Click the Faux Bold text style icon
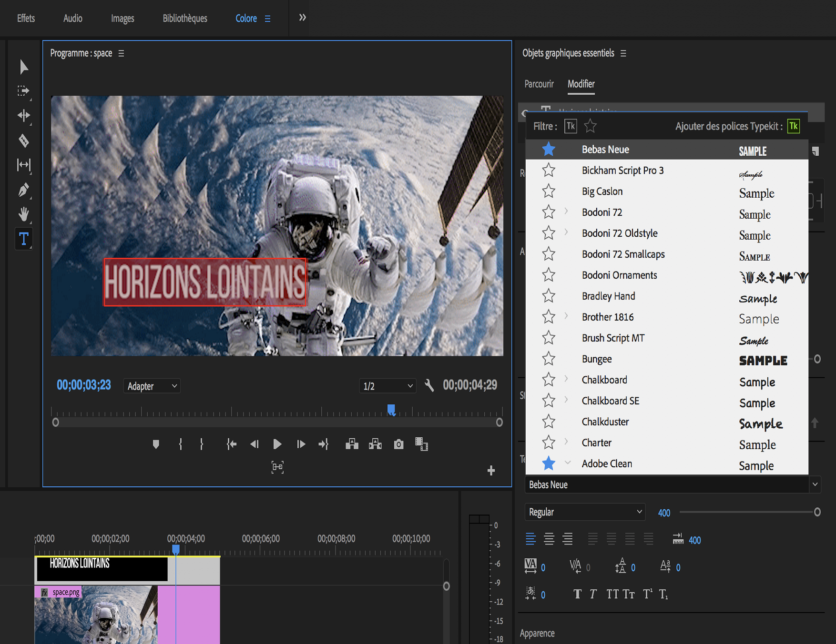This screenshot has width=836, height=644. (x=577, y=594)
